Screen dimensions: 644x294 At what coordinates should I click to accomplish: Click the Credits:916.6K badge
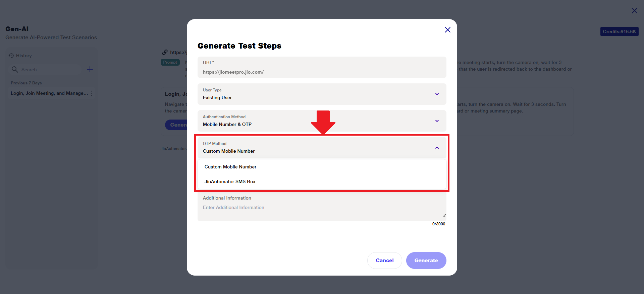pyautogui.click(x=619, y=31)
